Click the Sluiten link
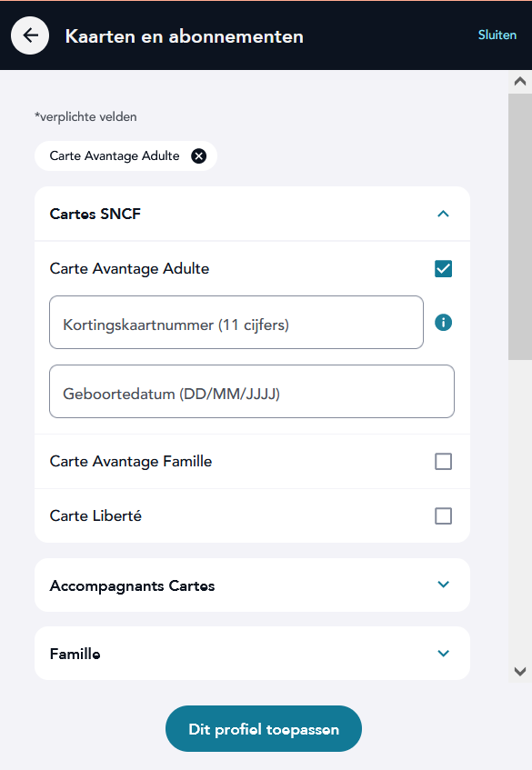 (x=497, y=35)
